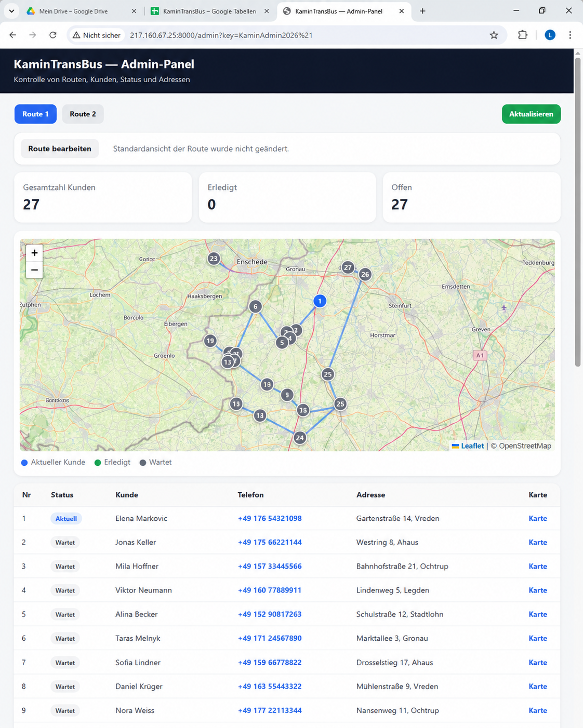Call phone number +49 159 66778822

pyautogui.click(x=270, y=662)
